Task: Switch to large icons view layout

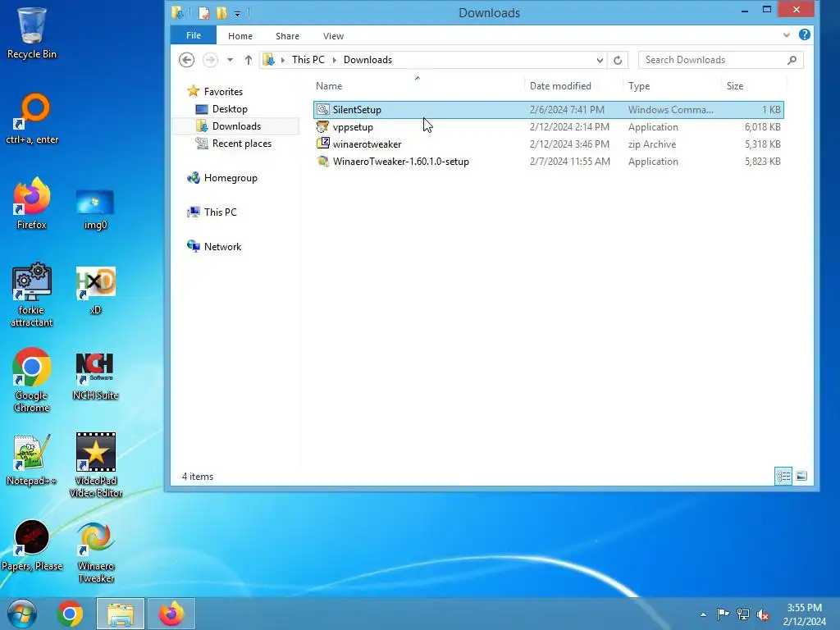Action: (801, 476)
